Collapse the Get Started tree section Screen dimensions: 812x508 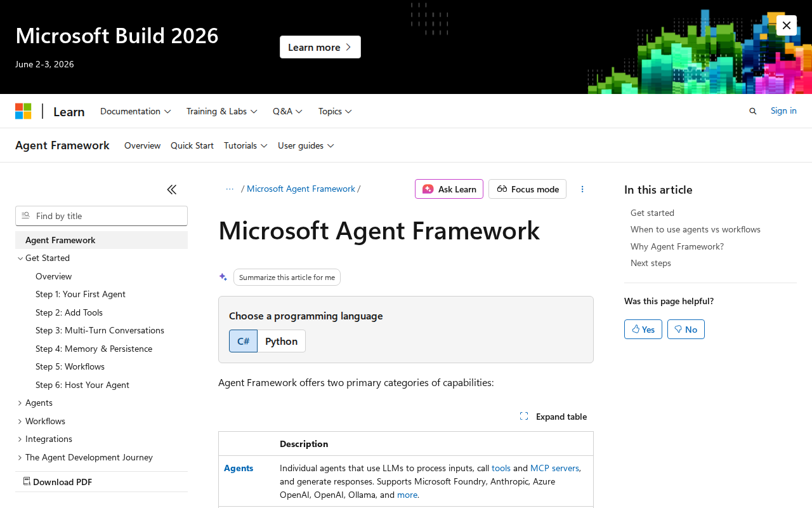point(20,258)
